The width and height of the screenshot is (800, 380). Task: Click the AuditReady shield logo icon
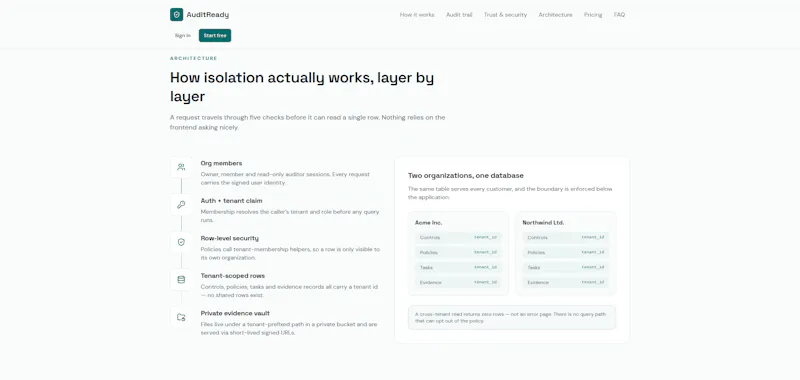177,15
